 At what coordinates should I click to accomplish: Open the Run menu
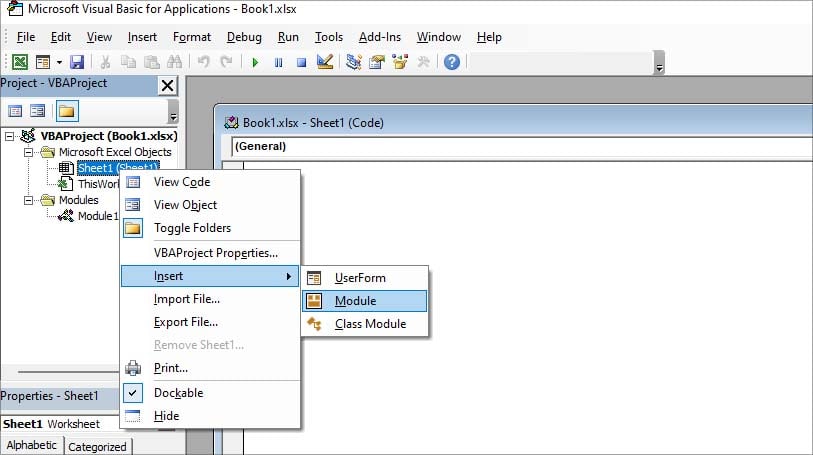coord(288,37)
